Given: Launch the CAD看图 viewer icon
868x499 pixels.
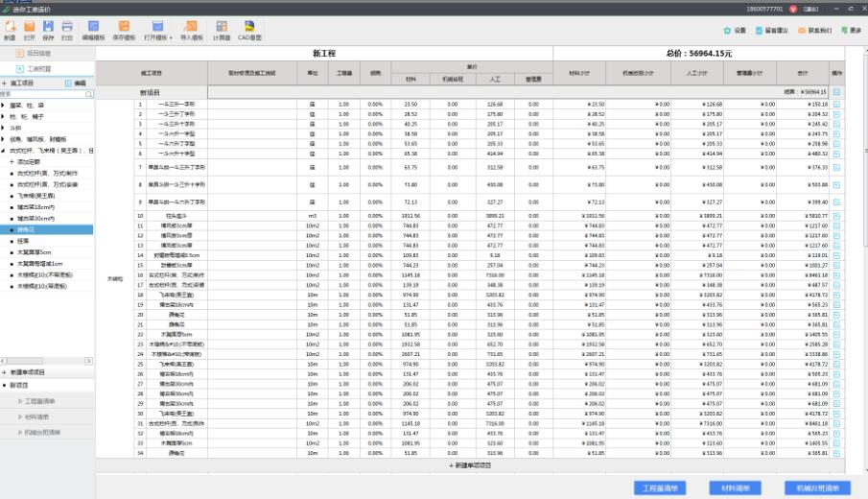Looking at the screenshot, I should coord(249,28).
